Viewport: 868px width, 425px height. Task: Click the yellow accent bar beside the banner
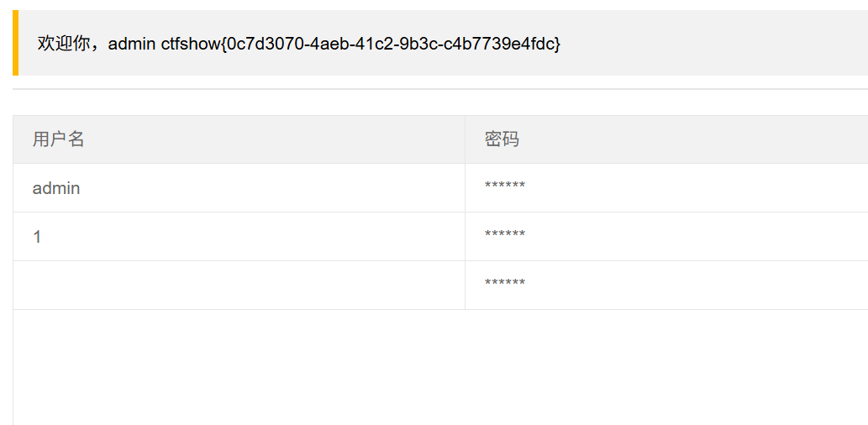coord(15,43)
